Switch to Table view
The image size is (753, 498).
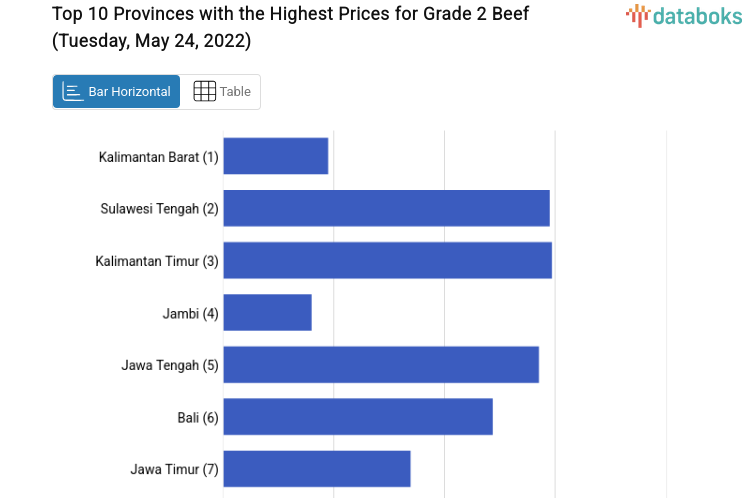point(222,92)
